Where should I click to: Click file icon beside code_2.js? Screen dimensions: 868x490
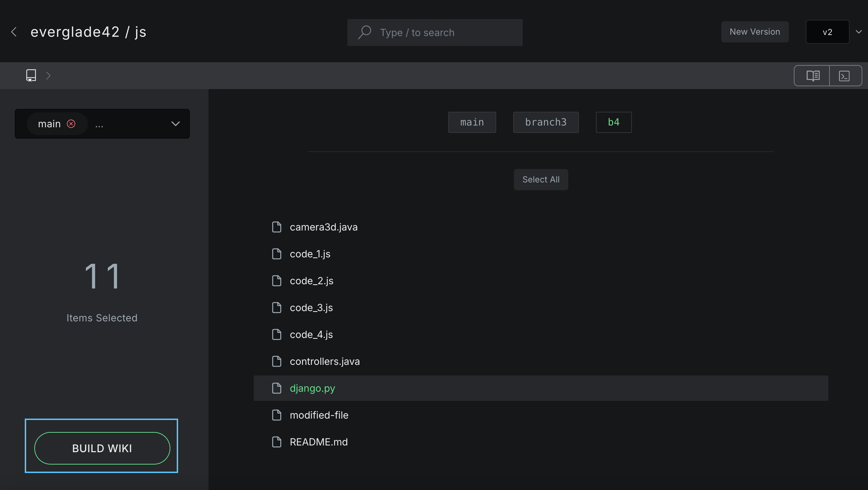(277, 281)
